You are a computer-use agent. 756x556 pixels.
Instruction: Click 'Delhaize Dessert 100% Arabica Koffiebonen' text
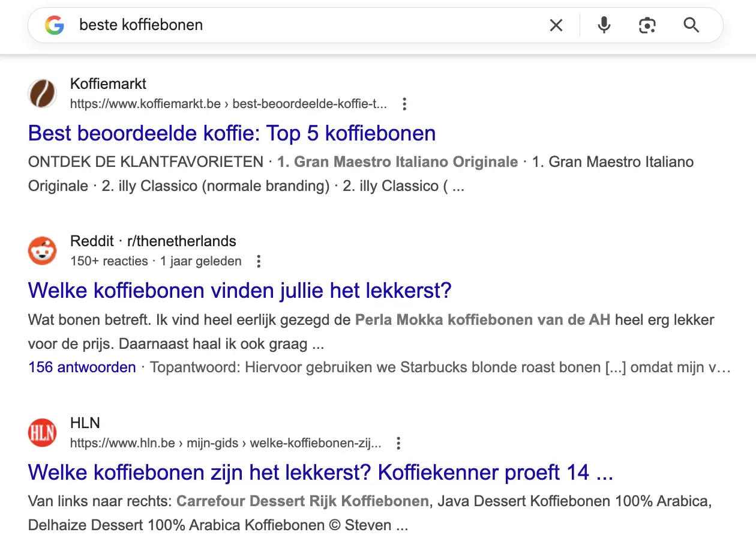[176, 525]
